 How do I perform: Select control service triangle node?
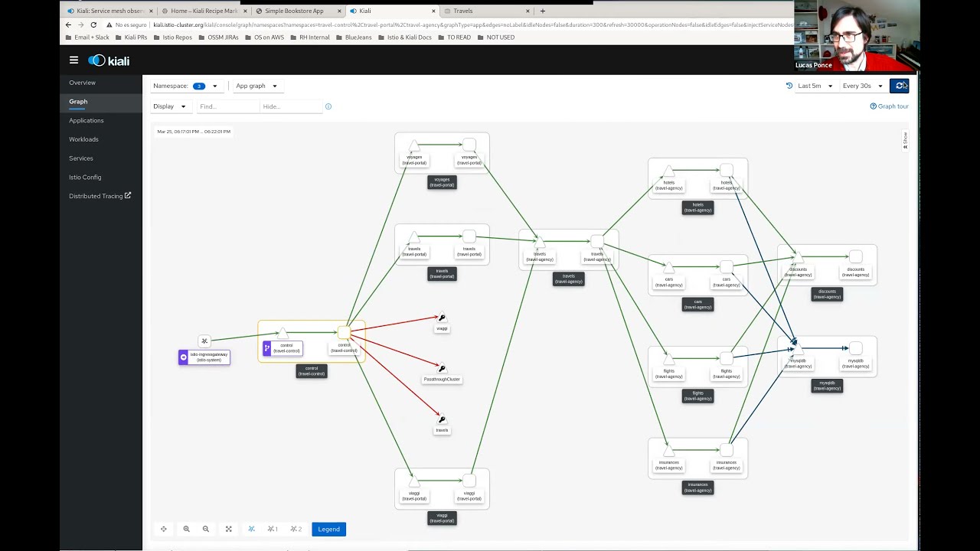click(283, 333)
